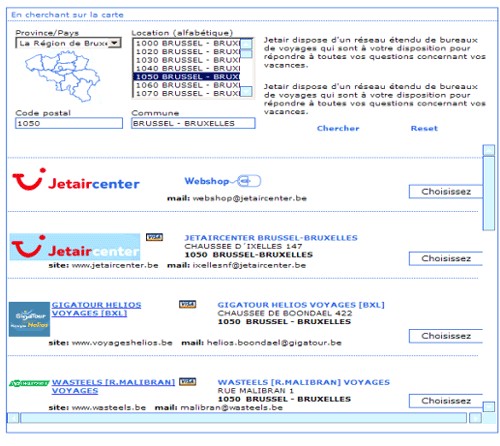Click the Reset link
Image resolution: width=500 pixels, height=446 pixels.
click(424, 128)
